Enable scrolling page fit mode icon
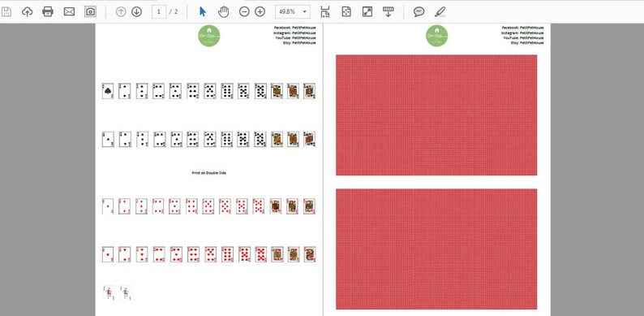This screenshot has height=316, width=644. pyautogui.click(x=325, y=11)
